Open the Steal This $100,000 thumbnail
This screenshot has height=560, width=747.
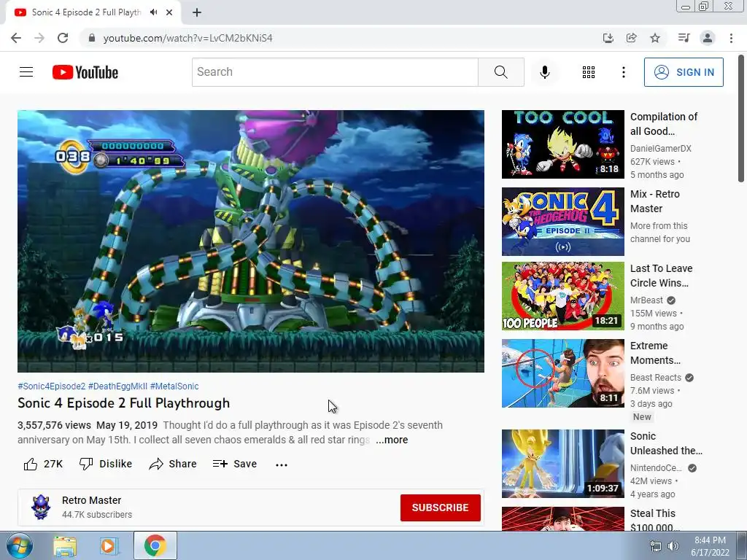coord(562,518)
